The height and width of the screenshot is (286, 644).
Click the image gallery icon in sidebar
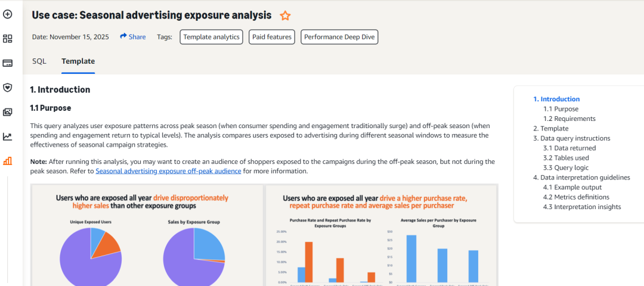coord(8,112)
